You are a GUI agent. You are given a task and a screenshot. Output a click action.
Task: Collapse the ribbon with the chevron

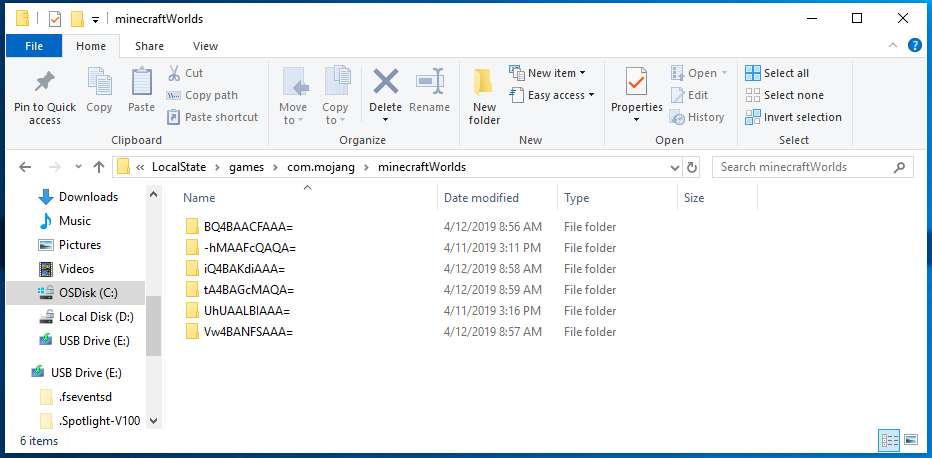893,45
